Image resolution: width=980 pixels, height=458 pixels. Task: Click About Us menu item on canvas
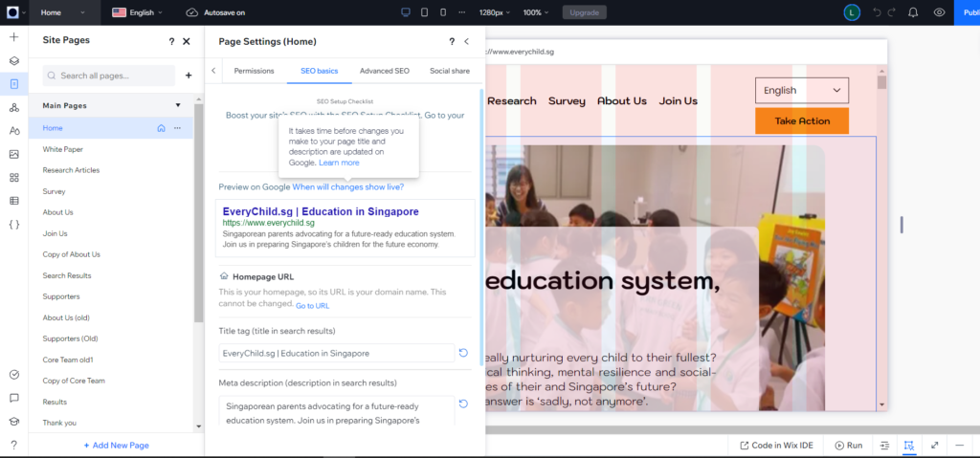[622, 101]
